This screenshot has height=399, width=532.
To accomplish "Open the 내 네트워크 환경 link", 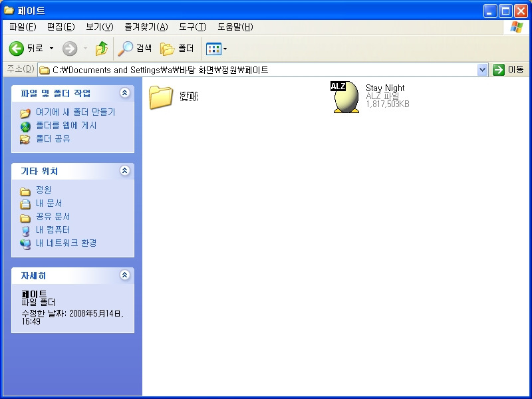I will coord(66,243).
